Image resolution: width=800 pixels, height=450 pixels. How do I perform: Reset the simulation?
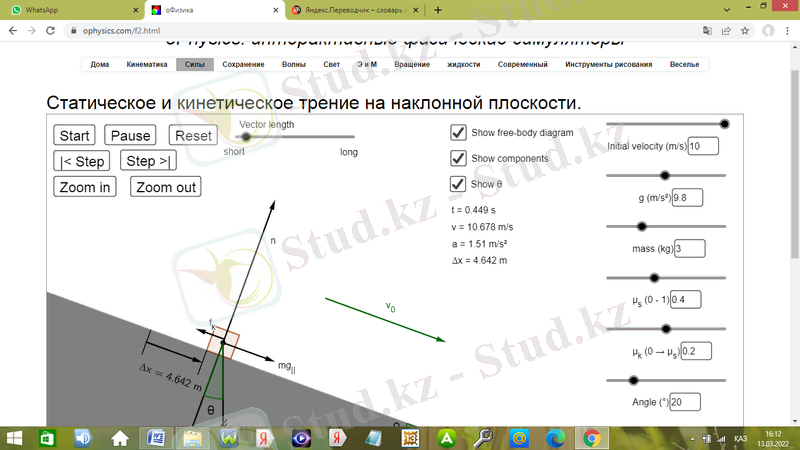(x=193, y=136)
